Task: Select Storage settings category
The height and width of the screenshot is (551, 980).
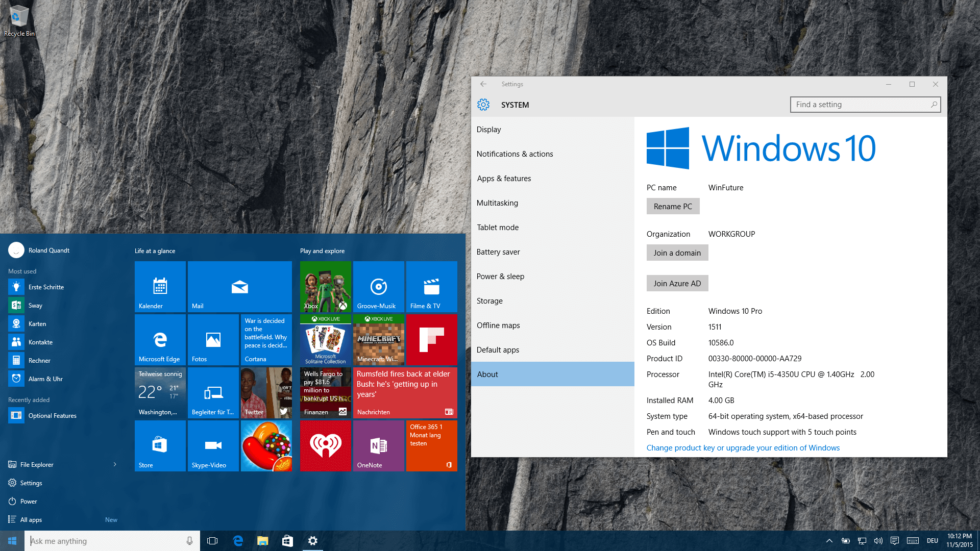Action: coord(489,301)
